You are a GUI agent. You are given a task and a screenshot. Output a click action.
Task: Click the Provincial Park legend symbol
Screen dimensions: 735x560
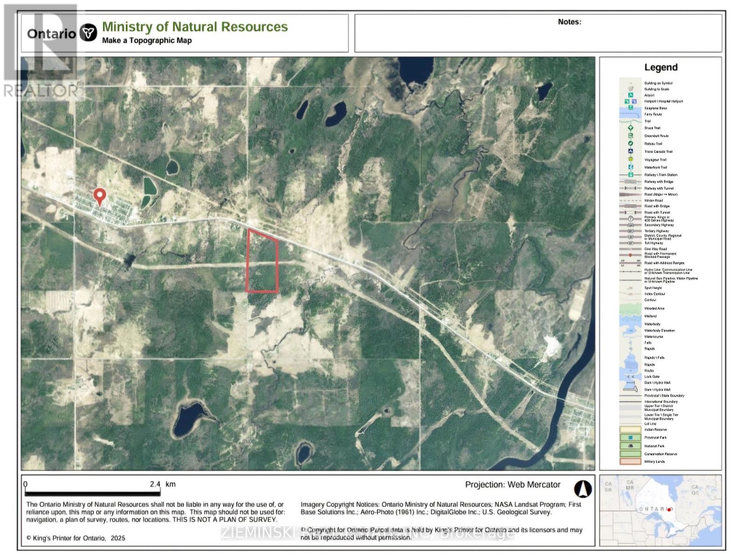(x=630, y=437)
